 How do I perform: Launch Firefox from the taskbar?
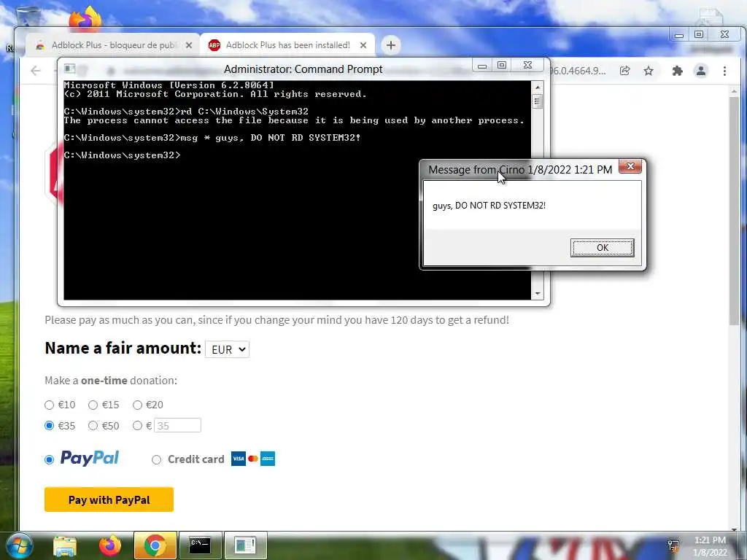click(110, 545)
